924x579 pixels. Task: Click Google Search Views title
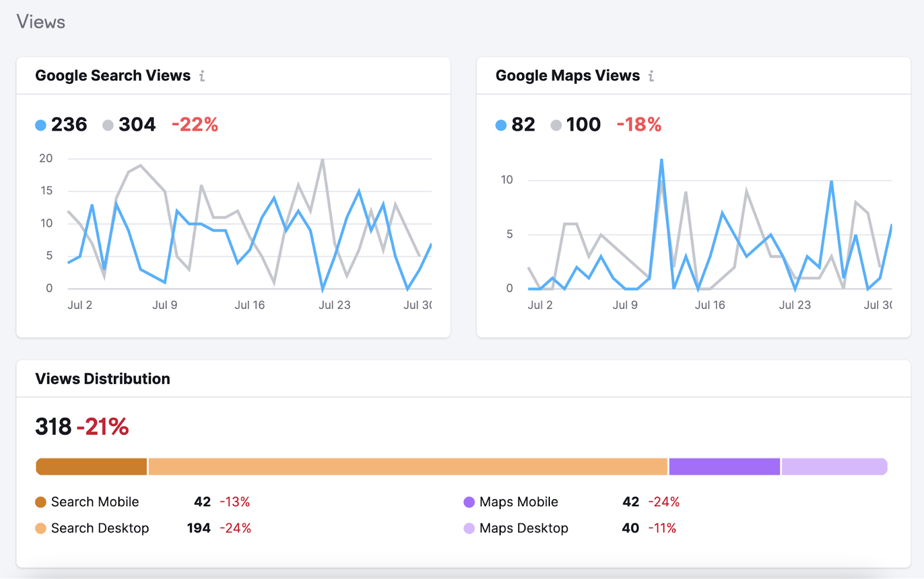click(x=113, y=76)
